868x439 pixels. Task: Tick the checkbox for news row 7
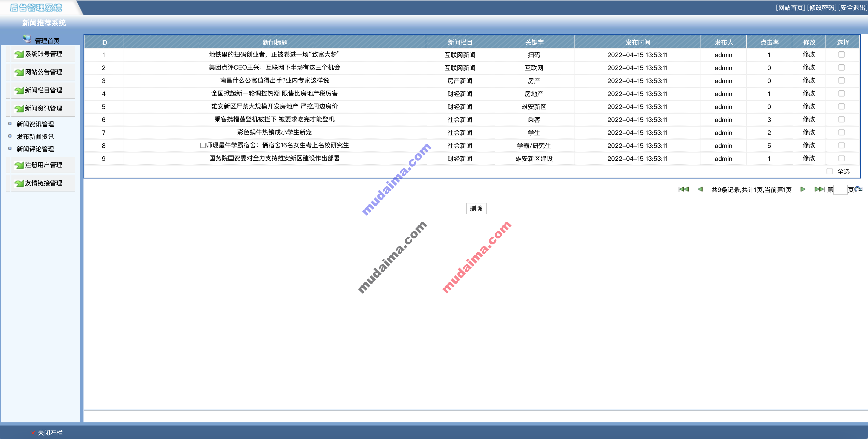pyautogui.click(x=841, y=133)
